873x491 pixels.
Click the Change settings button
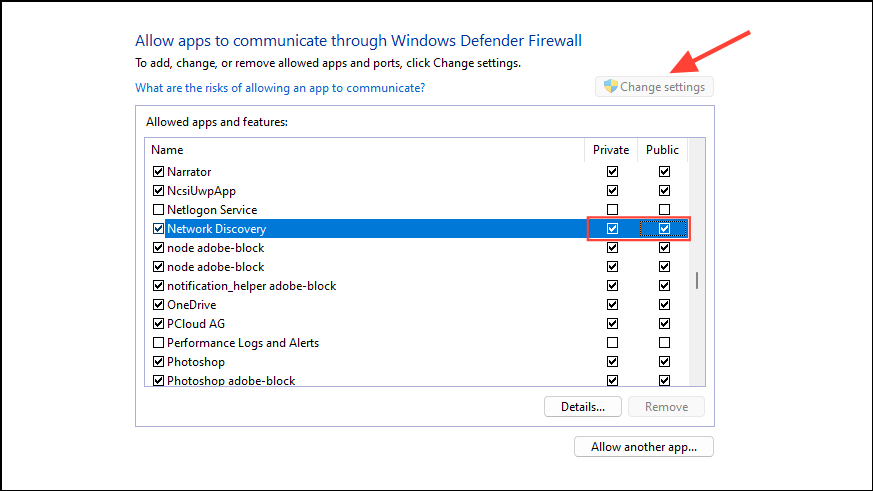point(654,87)
